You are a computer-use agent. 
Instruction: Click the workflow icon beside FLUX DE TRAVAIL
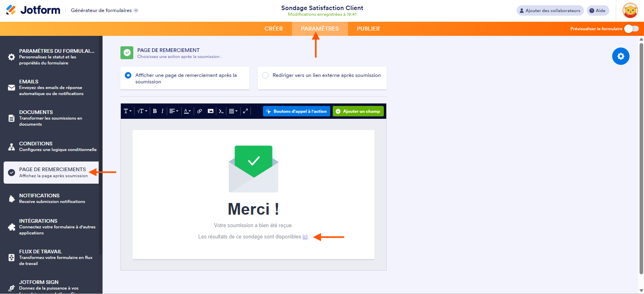(x=12, y=258)
